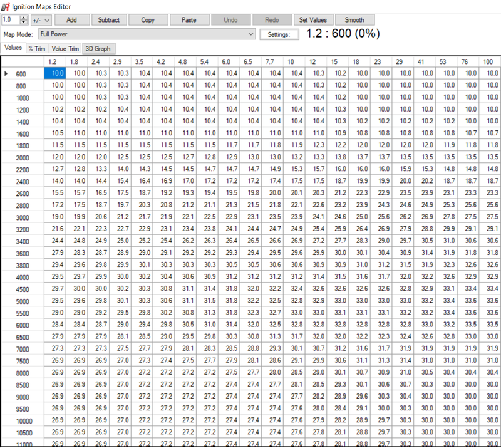Screen dimensions: 501x448
Task: Select the 2400 row header
Action: (x=23, y=182)
